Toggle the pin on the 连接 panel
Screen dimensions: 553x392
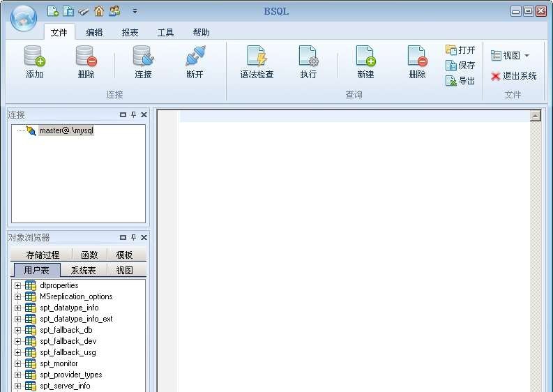click(x=133, y=114)
